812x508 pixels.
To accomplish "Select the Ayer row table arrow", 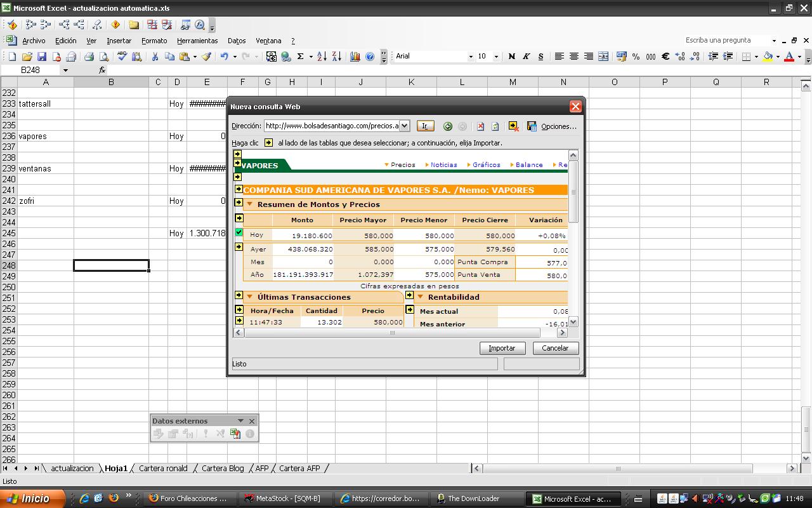I will pyautogui.click(x=239, y=247).
